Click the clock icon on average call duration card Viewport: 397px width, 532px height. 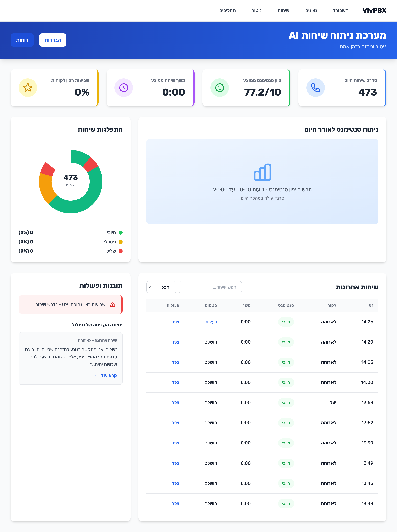[x=124, y=88]
